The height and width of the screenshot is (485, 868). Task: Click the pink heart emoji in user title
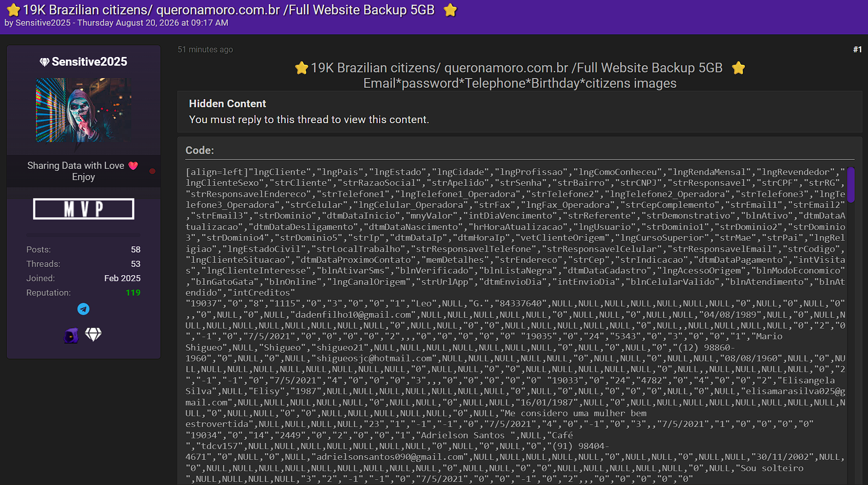(x=133, y=166)
